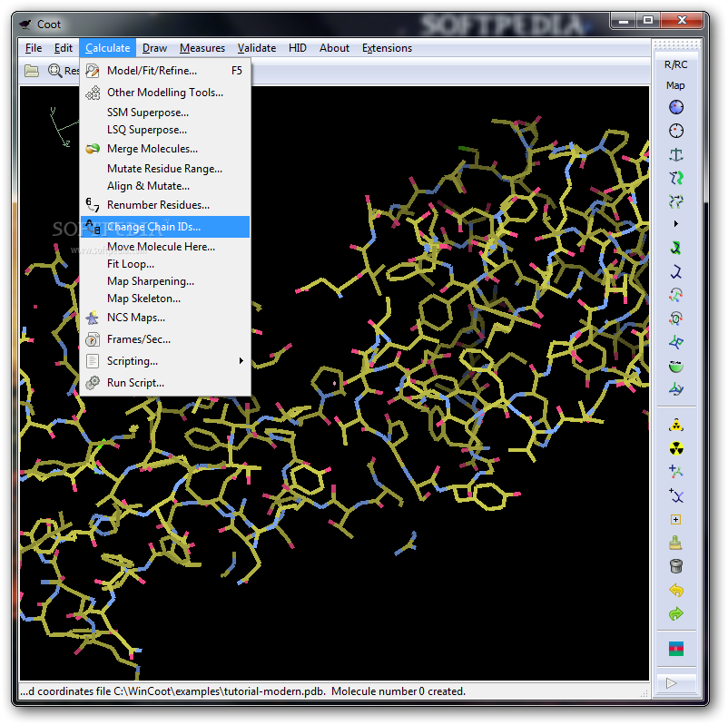Select the Torsion General tool
Viewport: 728px width, 725px height.
pyautogui.click(x=676, y=318)
